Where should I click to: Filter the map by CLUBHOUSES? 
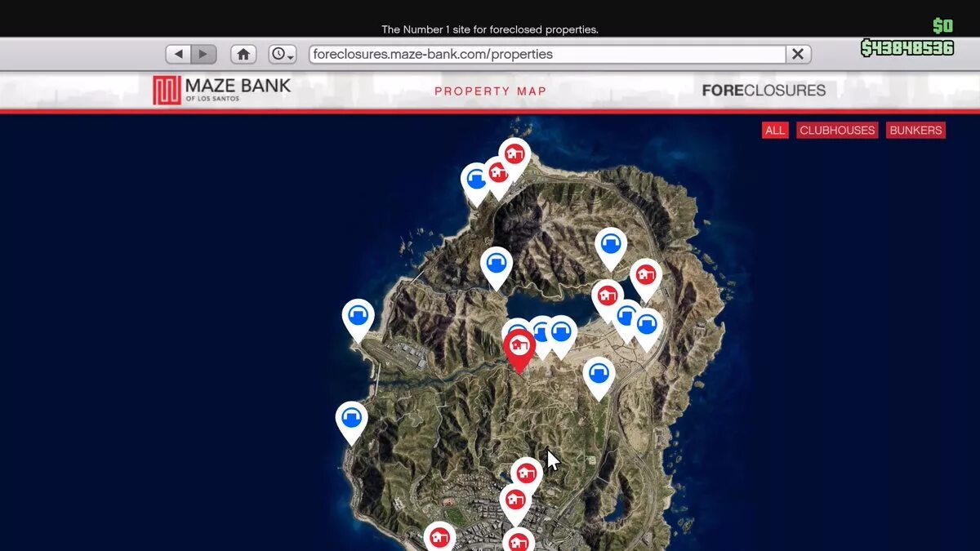coord(837,130)
